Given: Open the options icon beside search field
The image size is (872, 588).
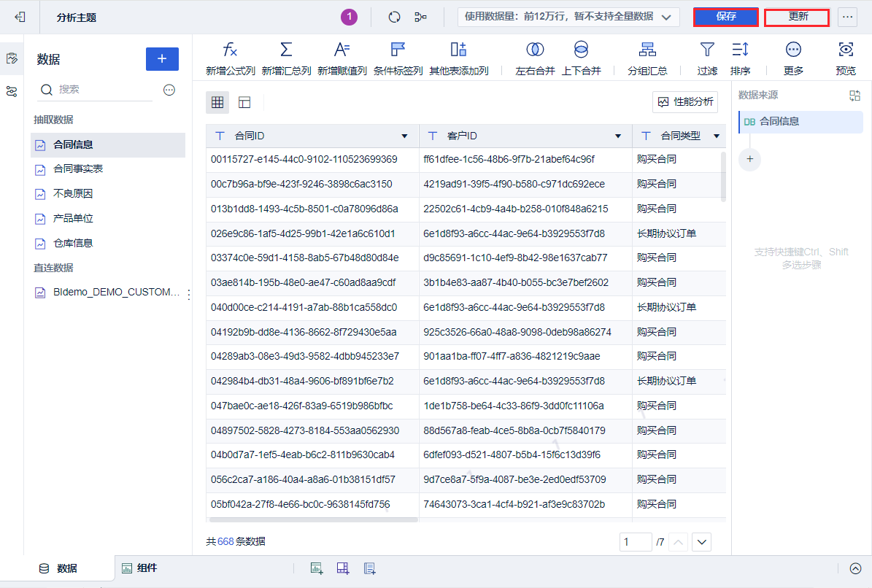Looking at the screenshot, I should click(x=169, y=90).
